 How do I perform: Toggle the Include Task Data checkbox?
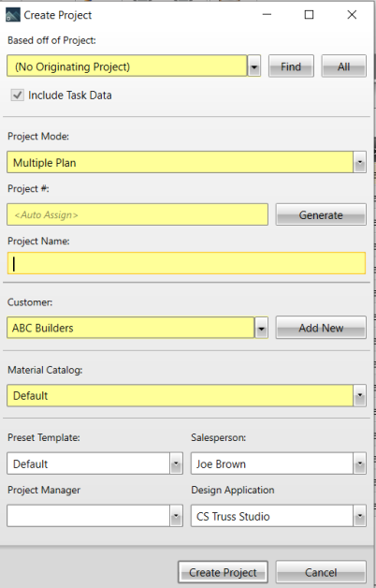tap(17, 95)
